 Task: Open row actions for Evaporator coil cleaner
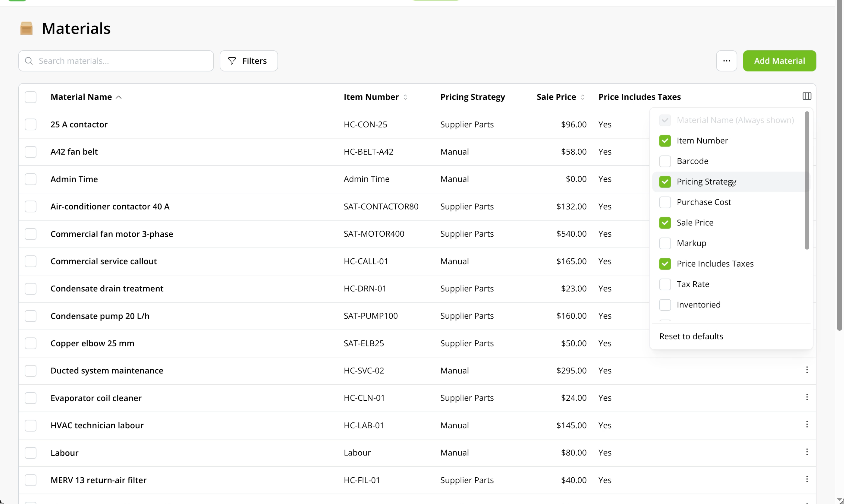[807, 397]
